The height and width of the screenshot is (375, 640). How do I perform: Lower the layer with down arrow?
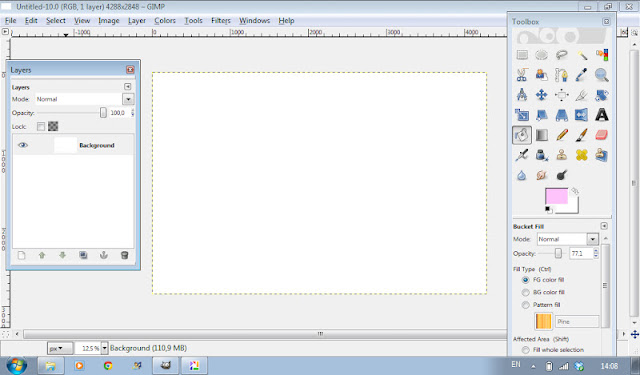click(x=62, y=255)
